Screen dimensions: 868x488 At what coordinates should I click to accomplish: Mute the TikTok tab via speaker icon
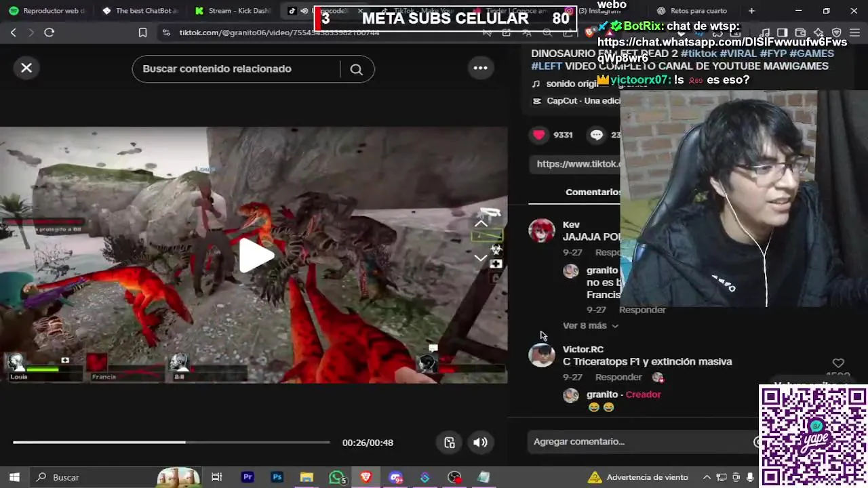pos(304,11)
